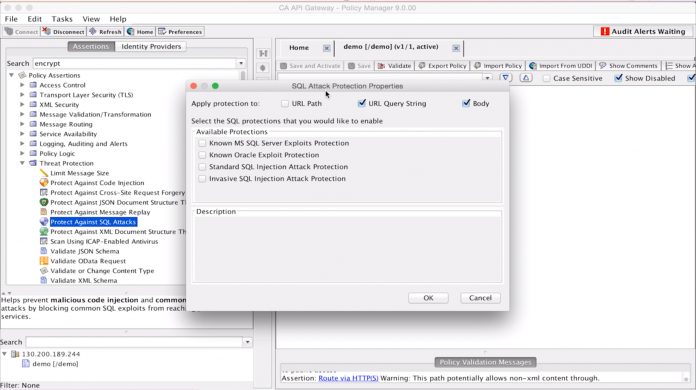Screen dimensions: 696x390
Task: Select Protect Against SQL Attacks assertion
Action: (x=93, y=222)
